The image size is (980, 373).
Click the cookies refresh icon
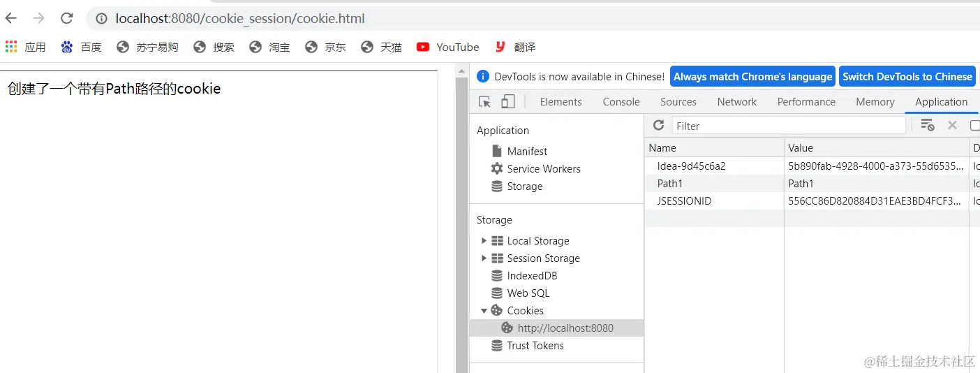[x=658, y=125]
